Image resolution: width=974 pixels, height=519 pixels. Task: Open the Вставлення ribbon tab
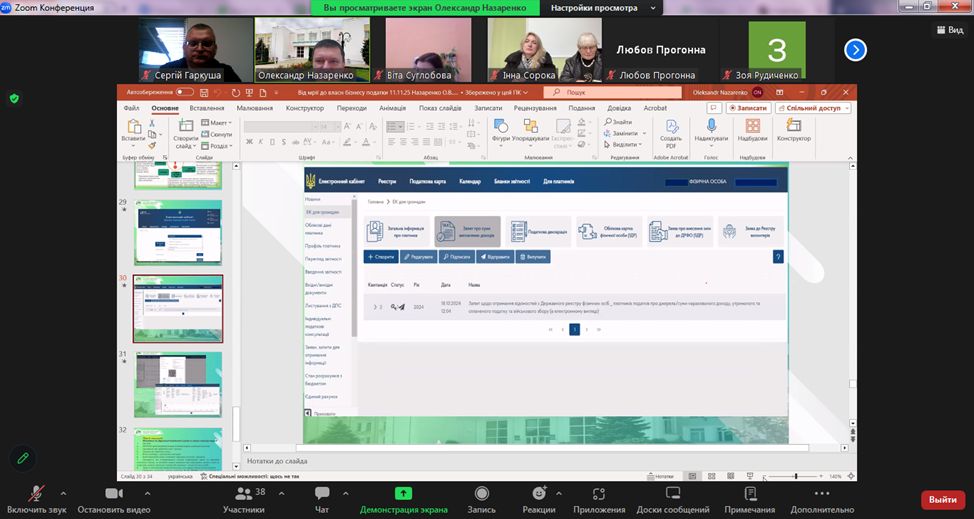(206, 108)
